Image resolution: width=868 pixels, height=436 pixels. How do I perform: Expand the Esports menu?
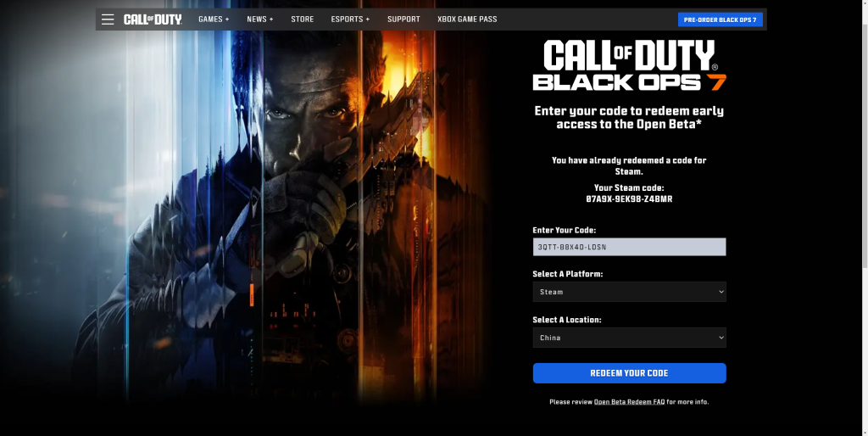coord(350,20)
